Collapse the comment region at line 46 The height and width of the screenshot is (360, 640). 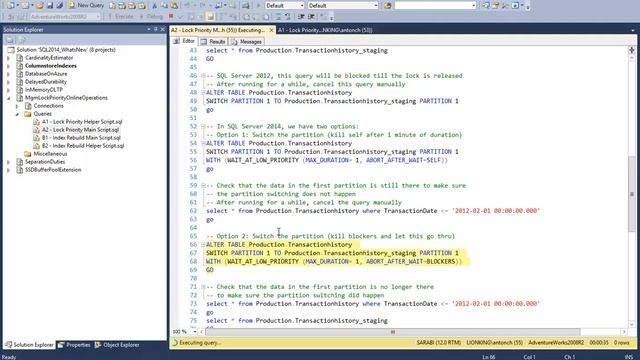point(203,76)
